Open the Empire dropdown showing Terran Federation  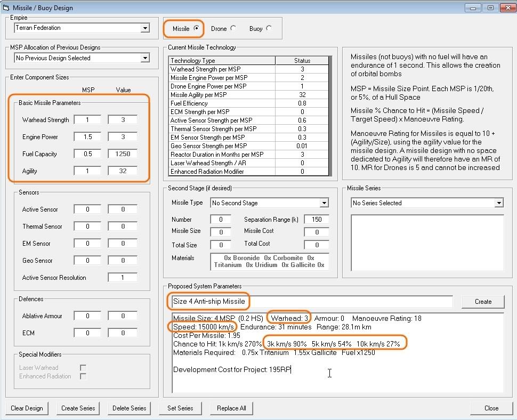tap(82, 28)
